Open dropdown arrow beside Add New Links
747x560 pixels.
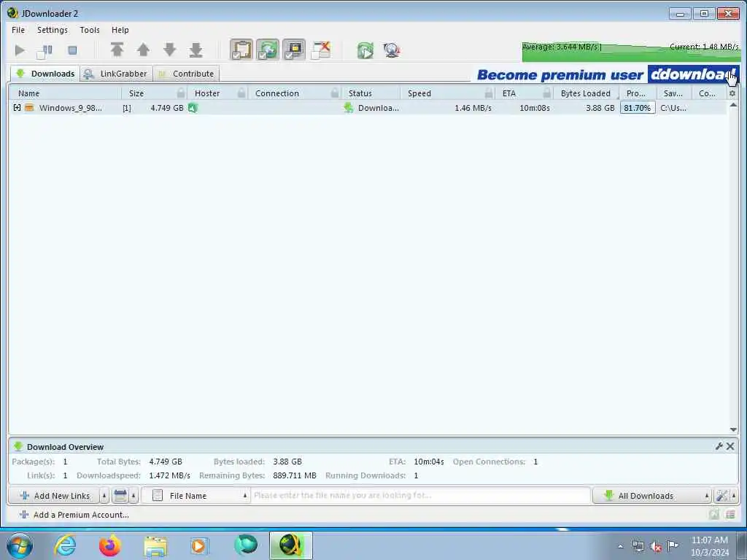pos(104,496)
